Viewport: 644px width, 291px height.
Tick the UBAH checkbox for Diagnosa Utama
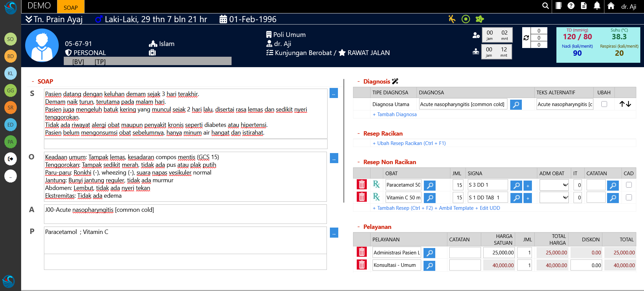[604, 104]
